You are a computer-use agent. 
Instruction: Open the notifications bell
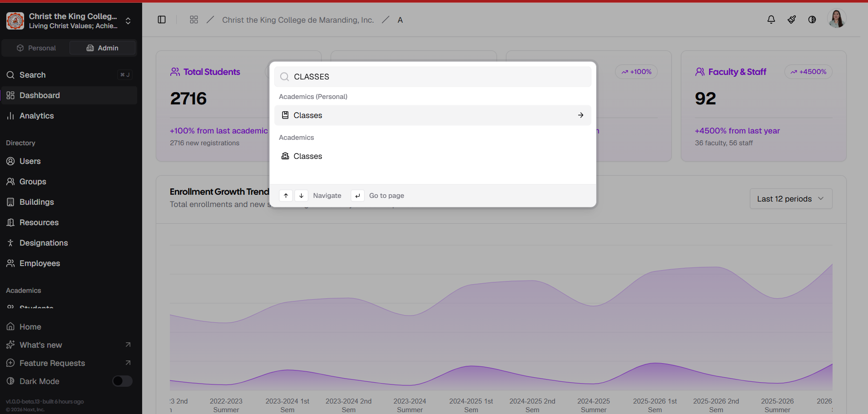click(771, 20)
